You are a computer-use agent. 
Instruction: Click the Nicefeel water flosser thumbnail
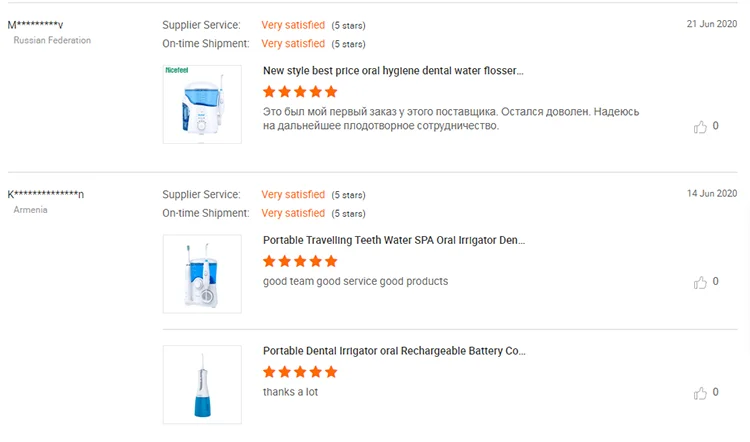point(202,104)
